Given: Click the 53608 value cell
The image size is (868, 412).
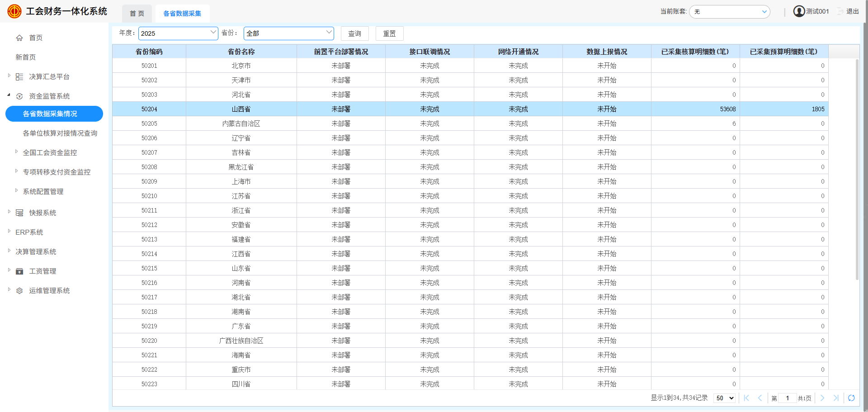Looking at the screenshot, I should click(696, 109).
